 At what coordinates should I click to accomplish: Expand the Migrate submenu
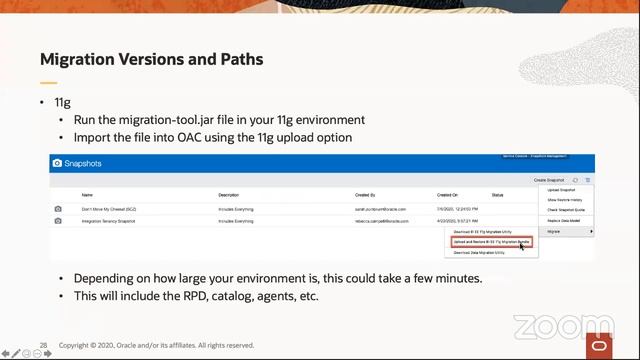567,231
